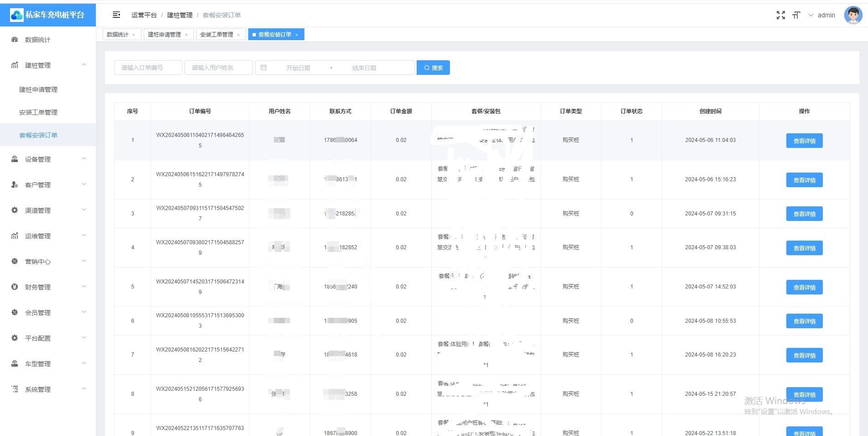
Task: Click 设备管理 icon in sidebar
Action: tap(15, 159)
